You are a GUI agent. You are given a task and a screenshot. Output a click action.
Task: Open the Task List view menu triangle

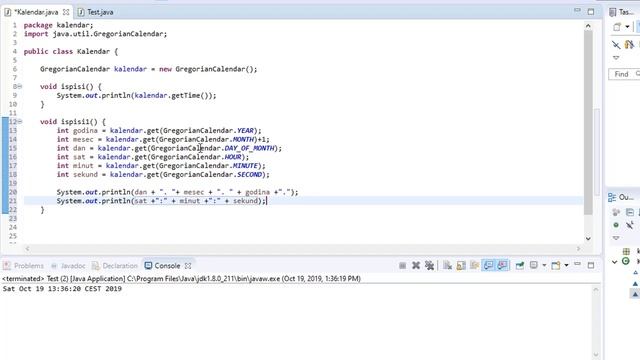tap(616, 58)
